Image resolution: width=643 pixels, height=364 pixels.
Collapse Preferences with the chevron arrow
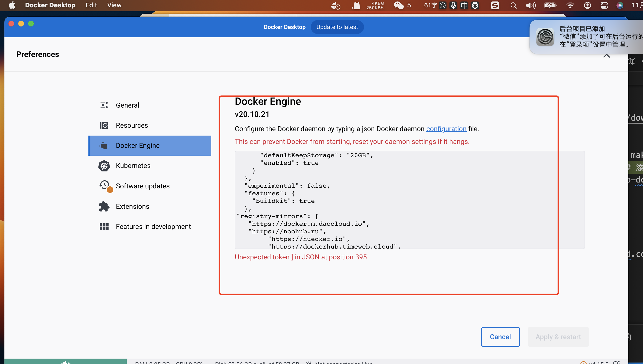606,56
